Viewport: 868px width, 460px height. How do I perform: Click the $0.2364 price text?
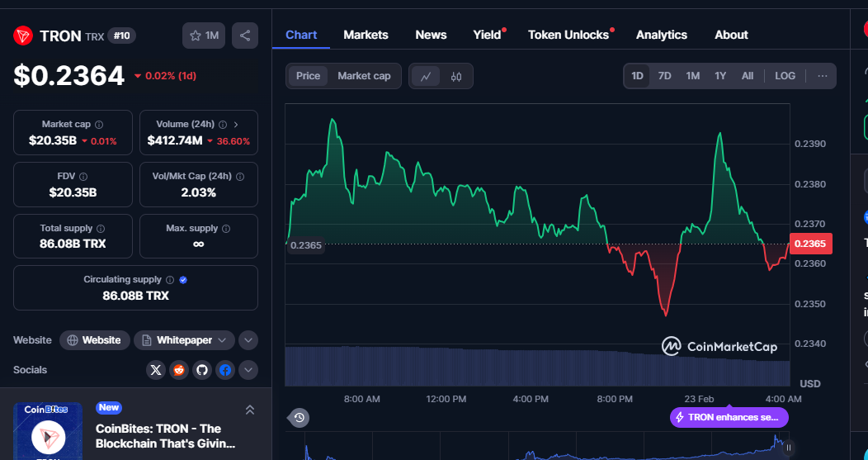pos(69,76)
